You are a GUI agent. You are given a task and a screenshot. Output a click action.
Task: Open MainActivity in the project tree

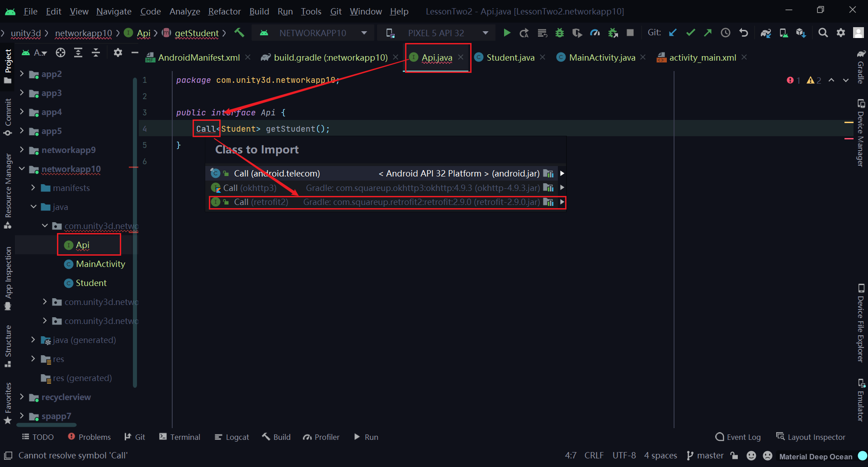(100, 264)
